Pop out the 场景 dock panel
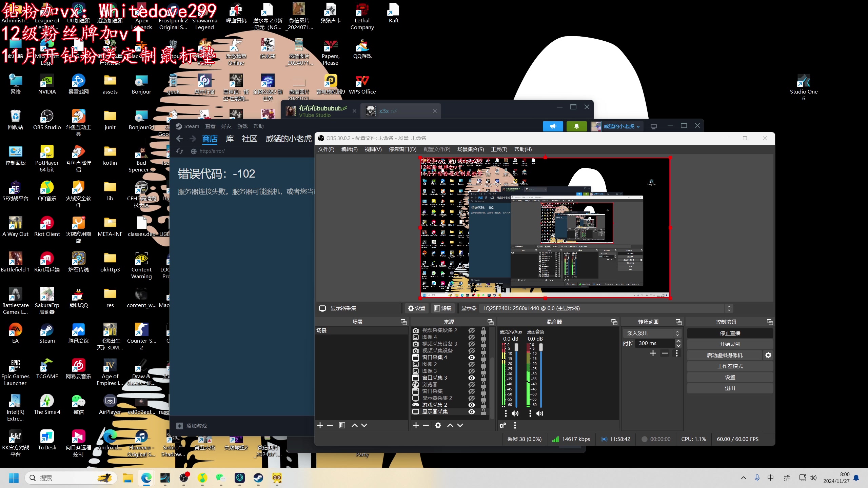868x488 pixels. coord(404,322)
